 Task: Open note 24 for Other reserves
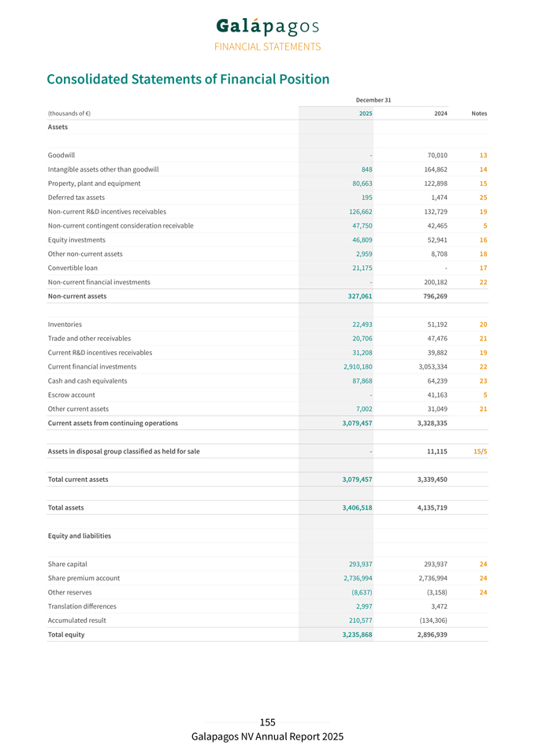[483, 592]
